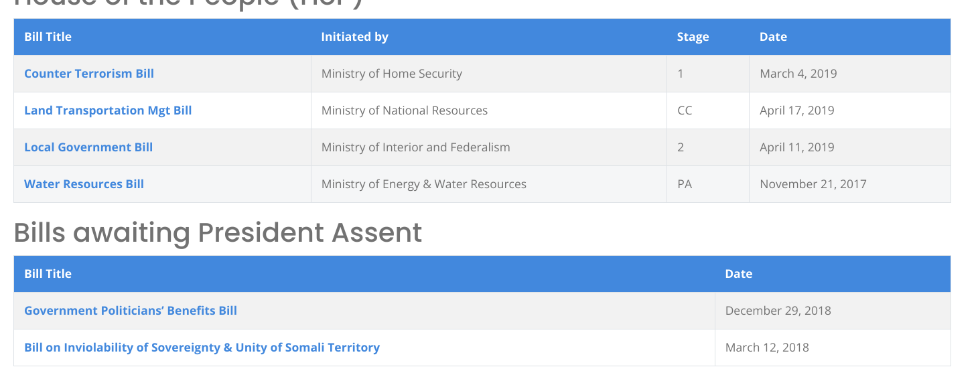The width and height of the screenshot is (980, 373).
Task: Click Date header in the top table
Action: [x=773, y=37]
